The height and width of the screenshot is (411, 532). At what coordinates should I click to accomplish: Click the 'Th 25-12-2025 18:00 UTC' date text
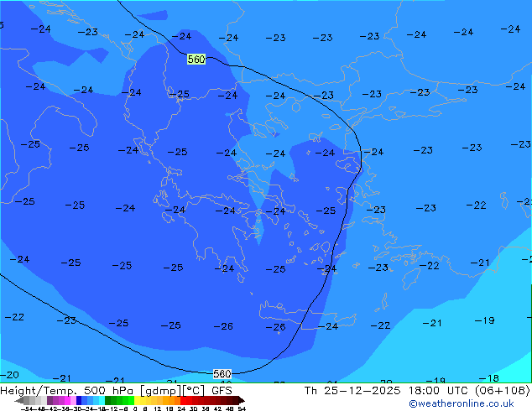[387, 391]
